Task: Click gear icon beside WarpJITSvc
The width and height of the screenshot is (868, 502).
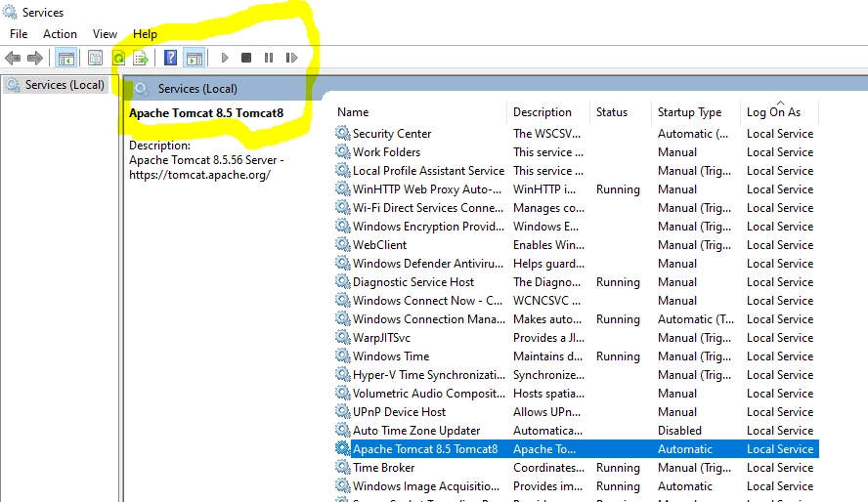Action: click(x=343, y=337)
